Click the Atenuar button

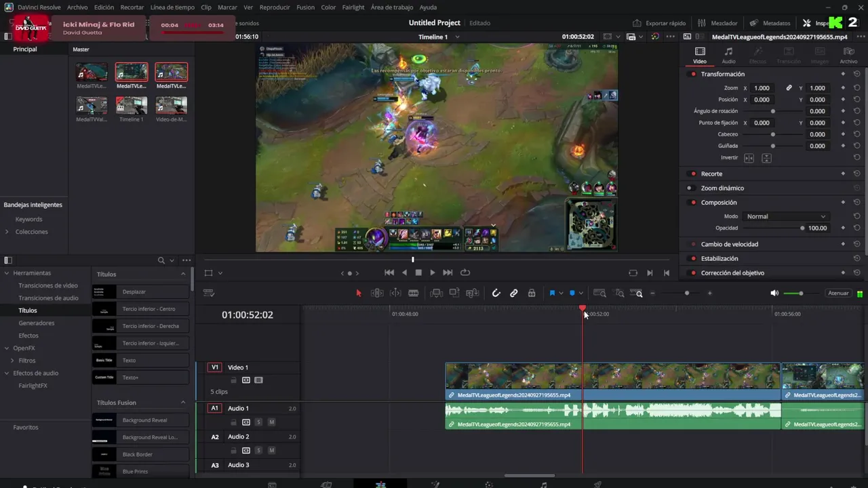click(x=838, y=293)
